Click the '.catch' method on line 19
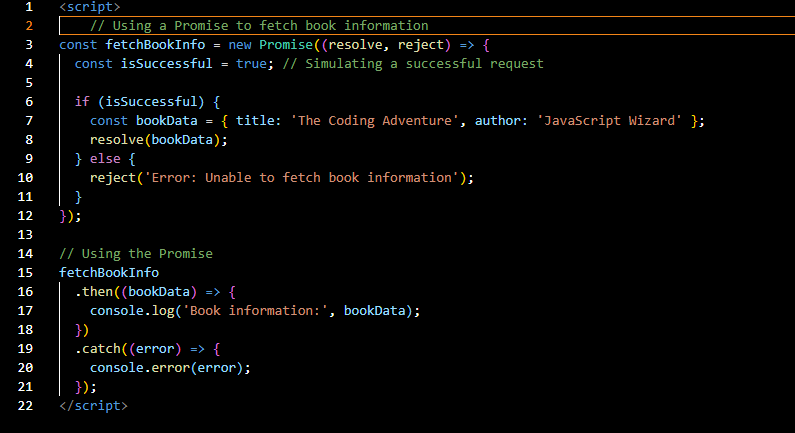The width and height of the screenshot is (795, 433). click(98, 349)
